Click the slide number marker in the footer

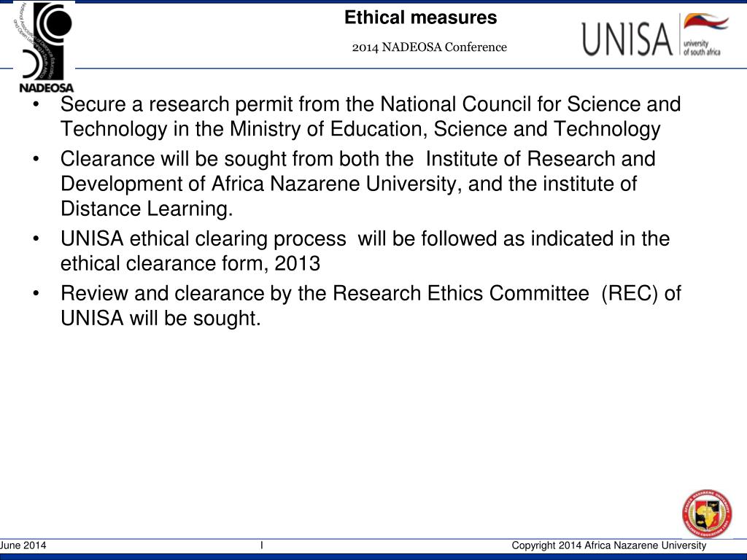[262, 545]
